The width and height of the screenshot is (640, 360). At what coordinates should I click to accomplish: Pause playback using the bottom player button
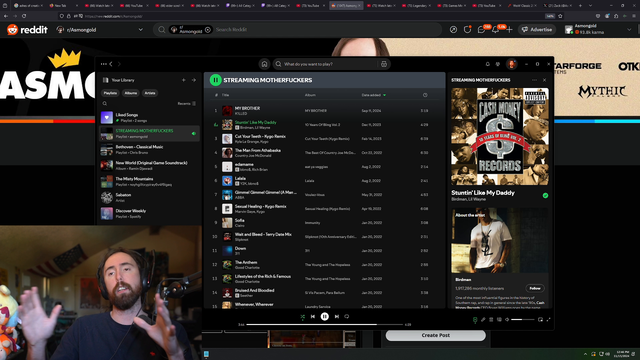pyautogui.click(x=324, y=316)
